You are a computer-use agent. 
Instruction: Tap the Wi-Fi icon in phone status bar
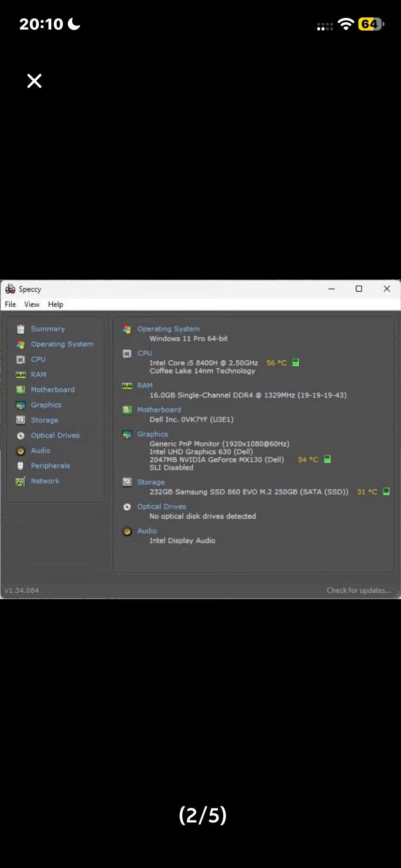point(346,24)
